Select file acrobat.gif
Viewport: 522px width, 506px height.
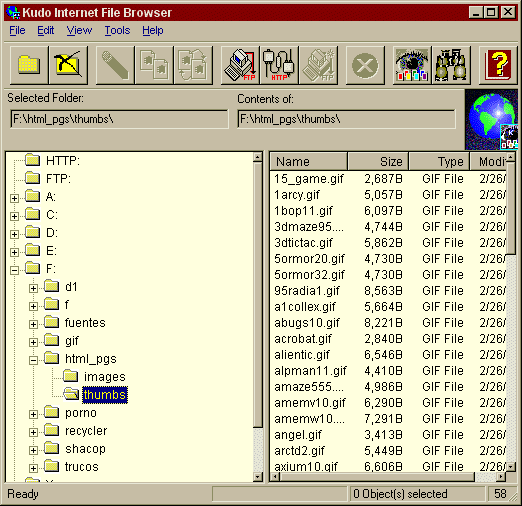(x=303, y=339)
